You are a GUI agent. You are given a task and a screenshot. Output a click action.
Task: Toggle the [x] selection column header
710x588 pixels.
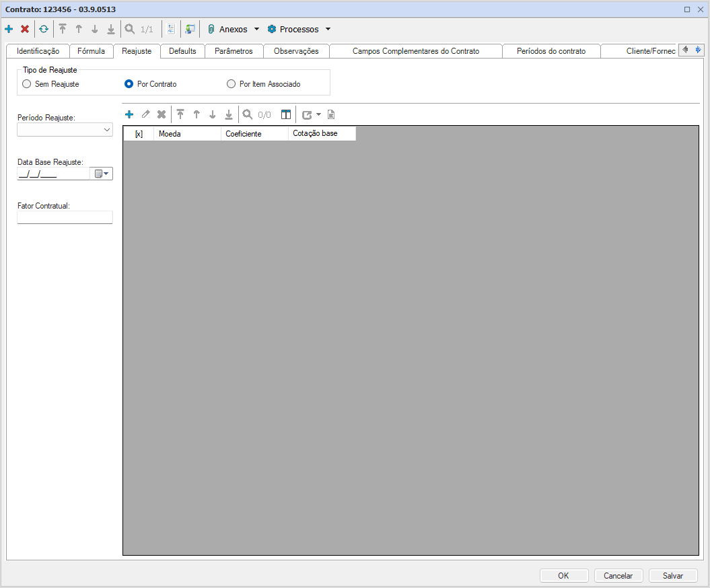pos(139,134)
